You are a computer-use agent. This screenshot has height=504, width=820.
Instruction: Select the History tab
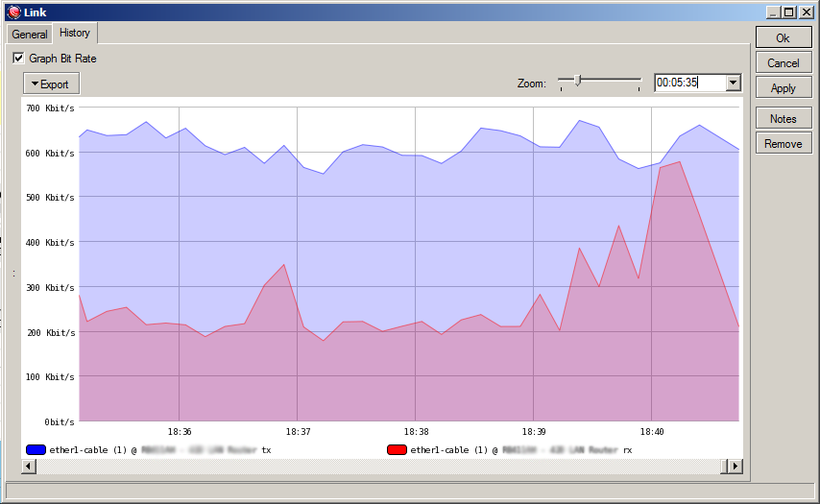pos(75,33)
